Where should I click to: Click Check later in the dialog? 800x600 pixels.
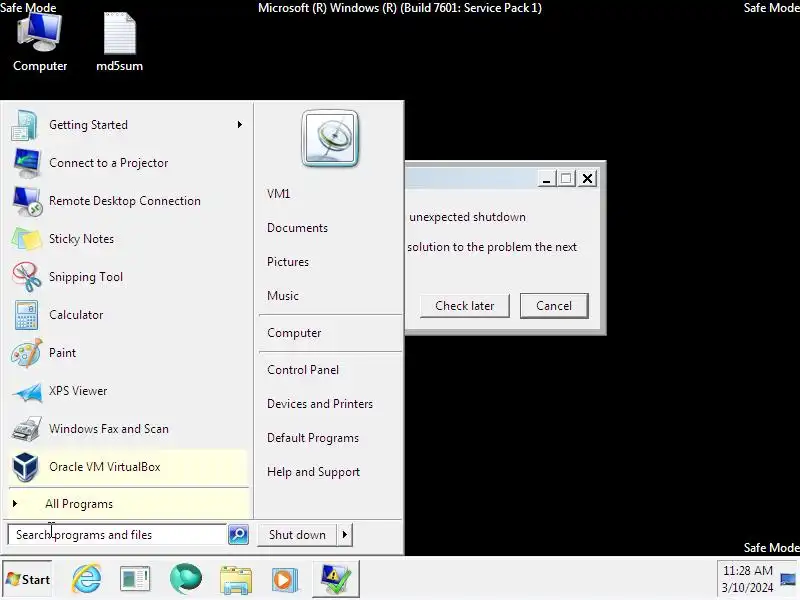[x=464, y=306]
